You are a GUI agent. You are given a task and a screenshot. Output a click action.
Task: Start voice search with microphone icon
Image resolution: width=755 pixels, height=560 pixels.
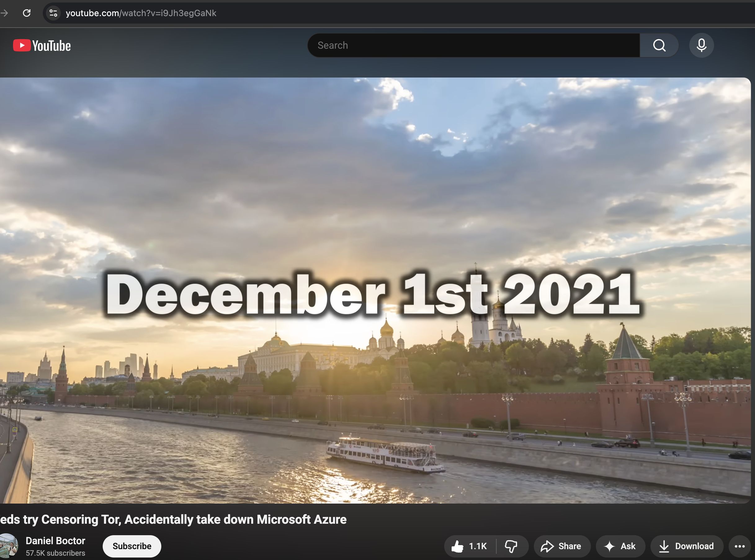[701, 45]
